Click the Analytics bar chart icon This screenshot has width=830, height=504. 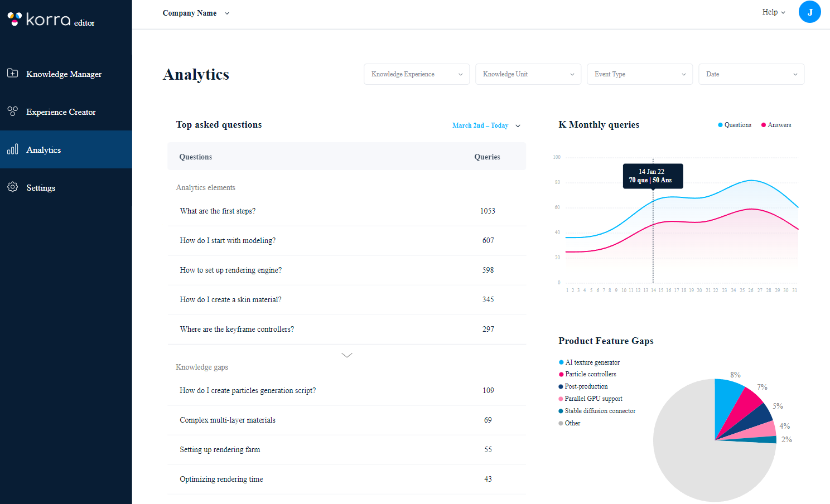coord(13,149)
